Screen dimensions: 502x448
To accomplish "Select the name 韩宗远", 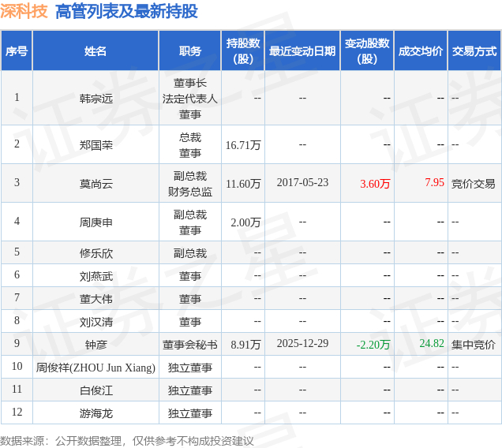I will (x=96, y=99).
